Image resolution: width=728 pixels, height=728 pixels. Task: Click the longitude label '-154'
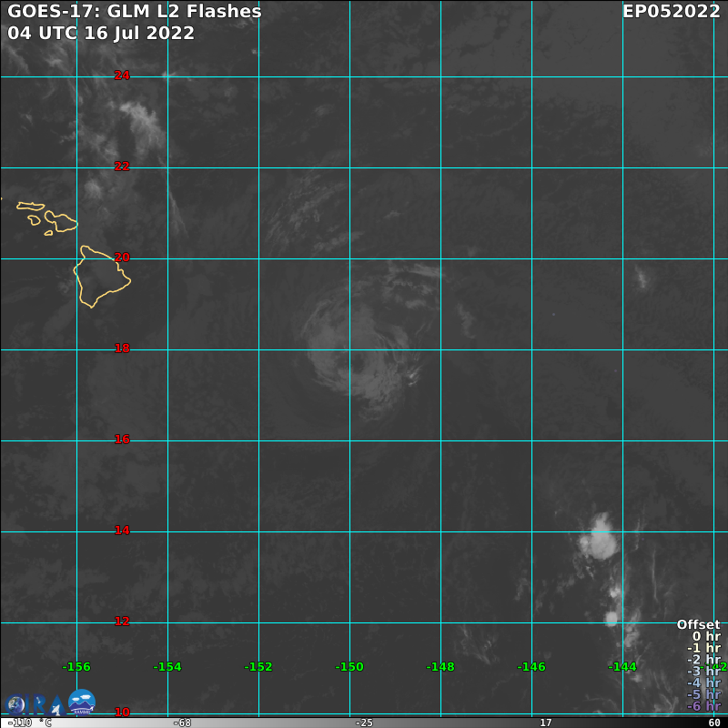tap(167, 667)
